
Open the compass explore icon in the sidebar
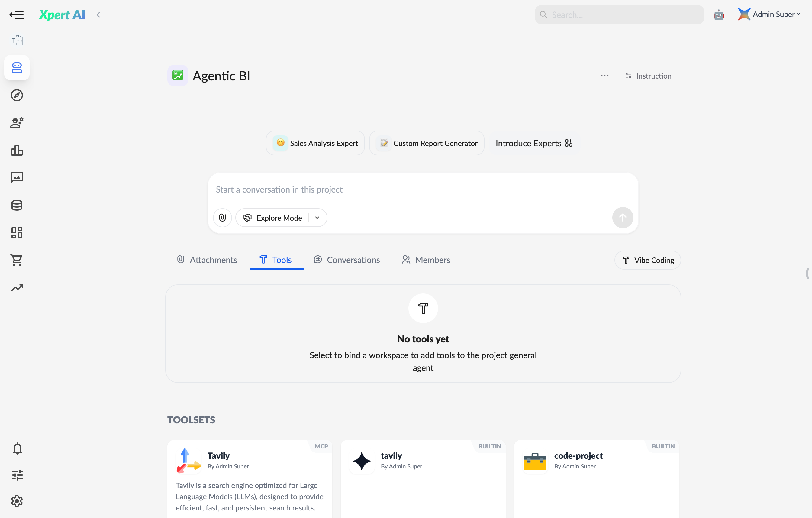(x=17, y=95)
